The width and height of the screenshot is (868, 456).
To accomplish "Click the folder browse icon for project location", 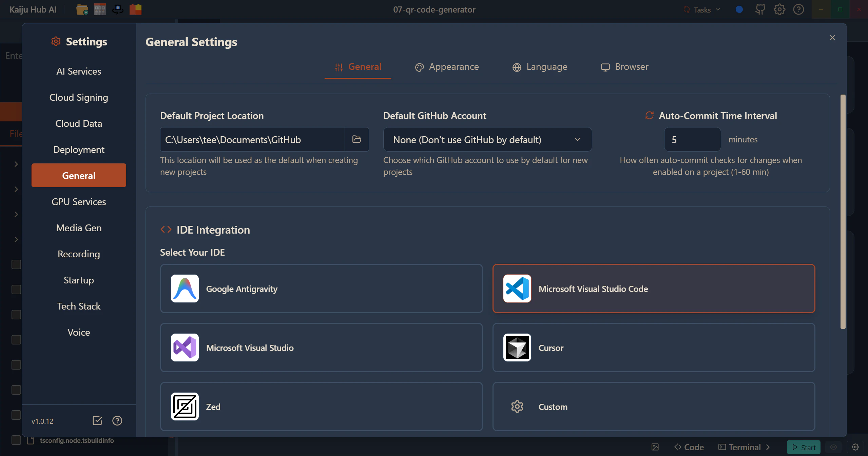I will tap(356, 139).
